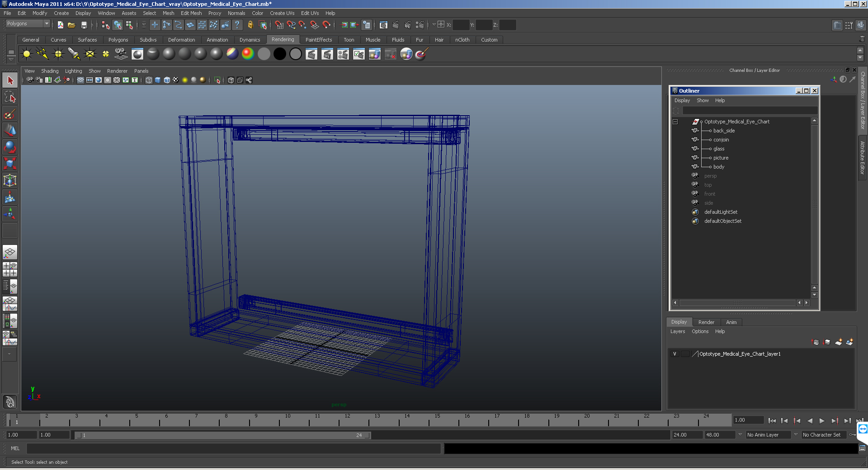Go to the start of the playback range
868x470 pixels.
(x=772, y=421)
